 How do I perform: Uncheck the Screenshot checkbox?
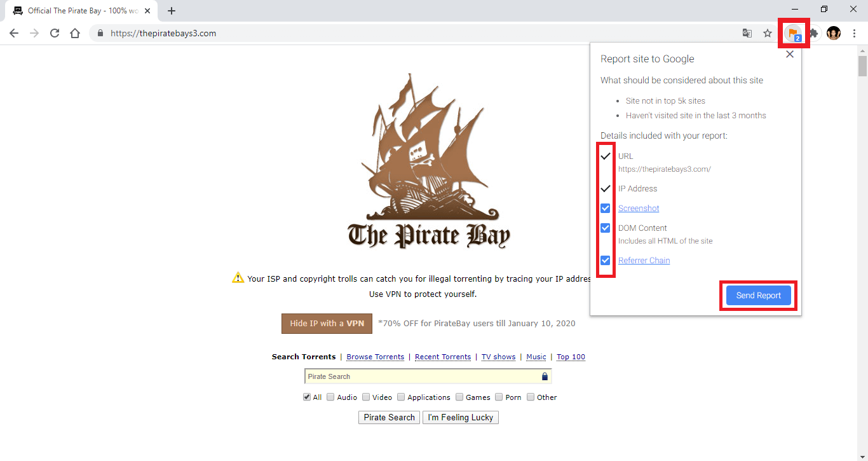pos(606,209)
